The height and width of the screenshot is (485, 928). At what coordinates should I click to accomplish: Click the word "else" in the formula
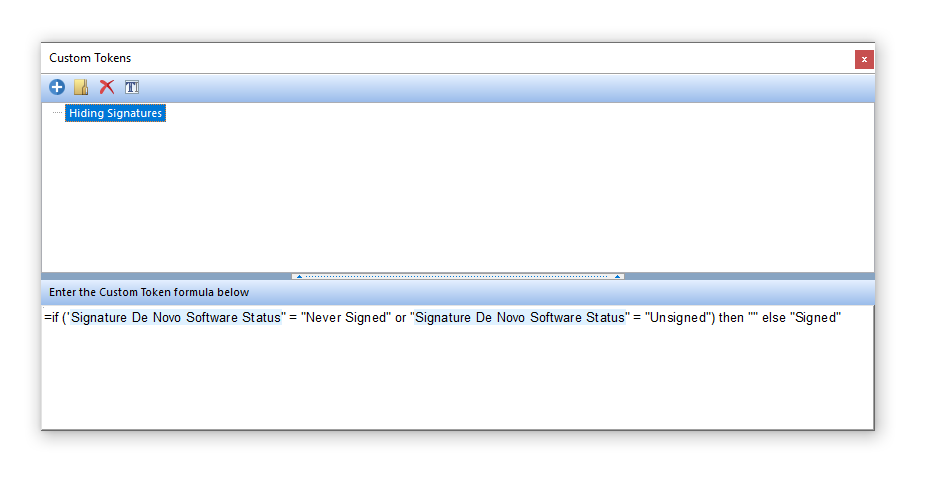click(774, 319)
